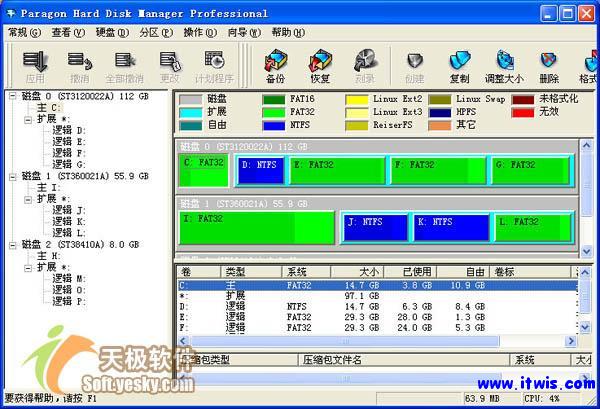Image resolution: width=600 pixels, height=409 pixels.
Task: Collapse the 磁盘 2 tree node
Action: tap(13, 245)
